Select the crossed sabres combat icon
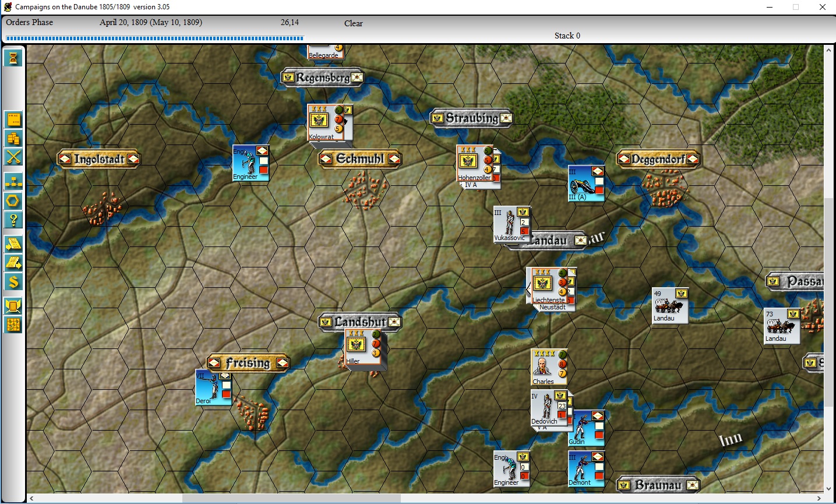The height and width of the screenshot is (504, 836). click(x=13, y=157)
